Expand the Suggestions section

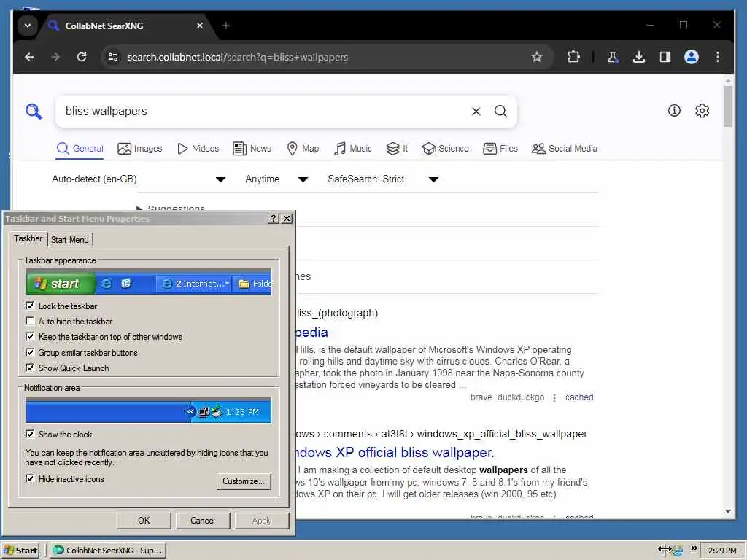tap(171, 208)
